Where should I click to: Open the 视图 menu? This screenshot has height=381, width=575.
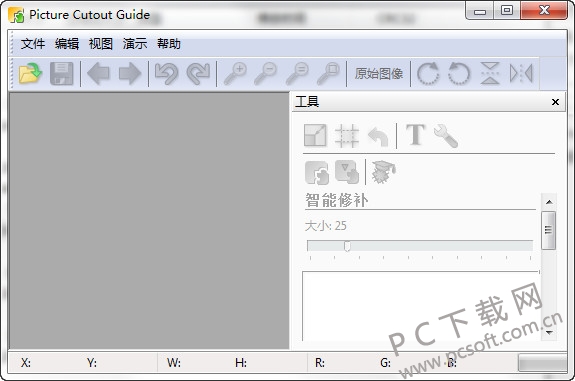point(100,44)
